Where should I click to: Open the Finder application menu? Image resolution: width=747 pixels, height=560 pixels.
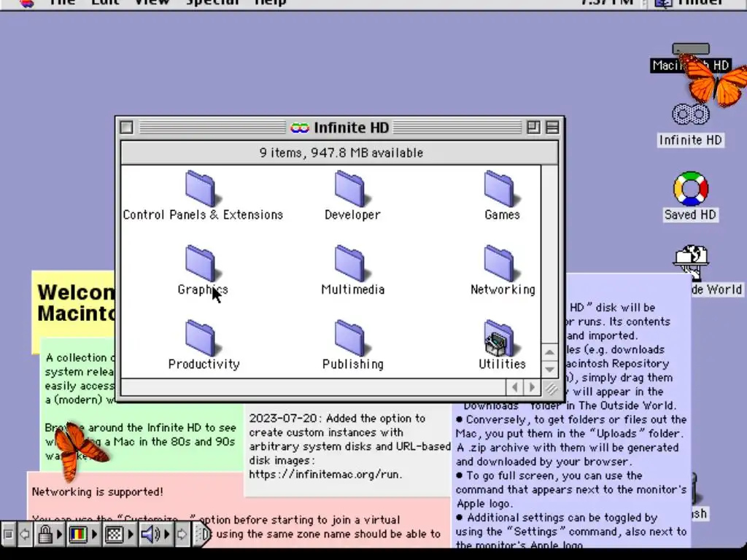tap(690, 2)
